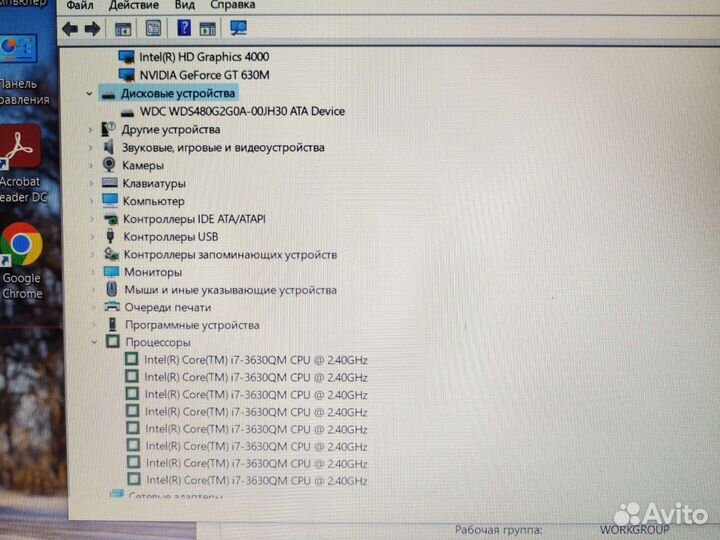
Task: Expand Звуковые, игровые и видеоустройства node
Action: pos(90,148)
